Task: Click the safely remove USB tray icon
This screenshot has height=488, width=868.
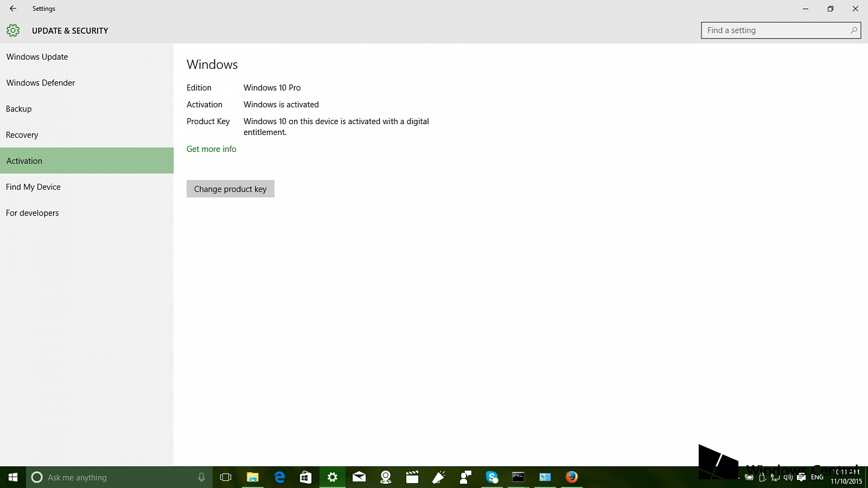Action: (x=762, y=477)
